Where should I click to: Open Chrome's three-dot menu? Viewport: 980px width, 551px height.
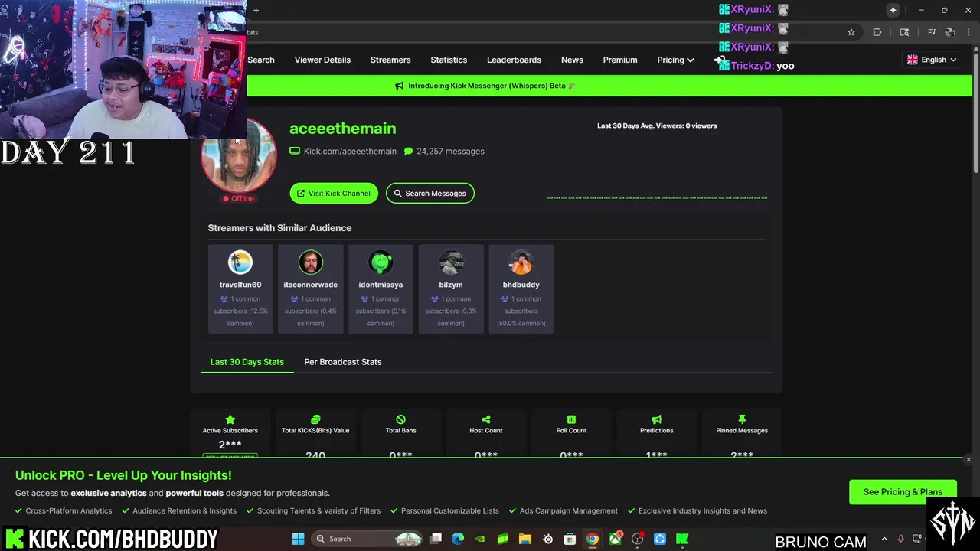[969, 32]
